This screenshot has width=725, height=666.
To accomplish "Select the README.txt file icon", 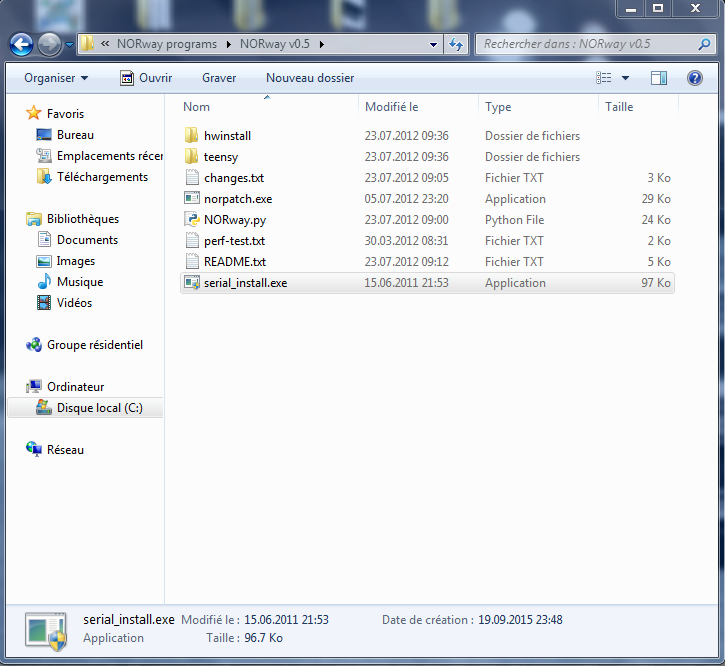I will [192, 262].
